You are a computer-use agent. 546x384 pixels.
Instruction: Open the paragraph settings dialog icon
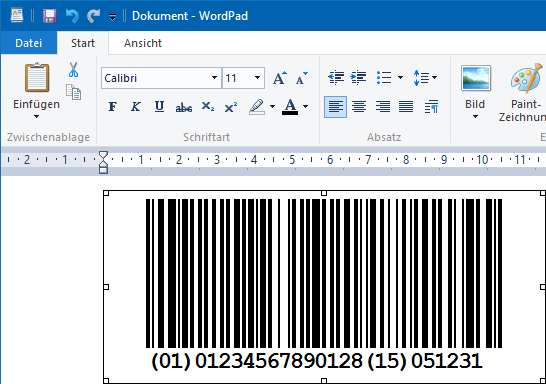click(432, 107)
